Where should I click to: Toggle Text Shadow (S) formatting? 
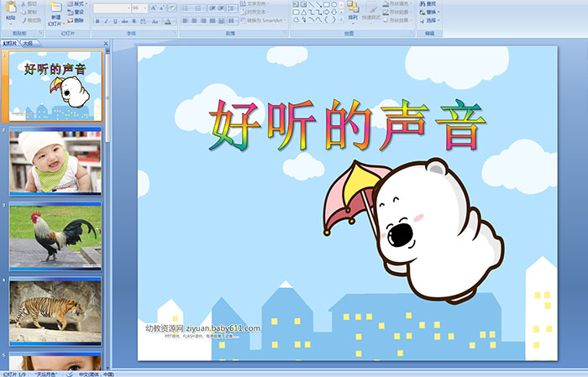(x=134, y=21)
